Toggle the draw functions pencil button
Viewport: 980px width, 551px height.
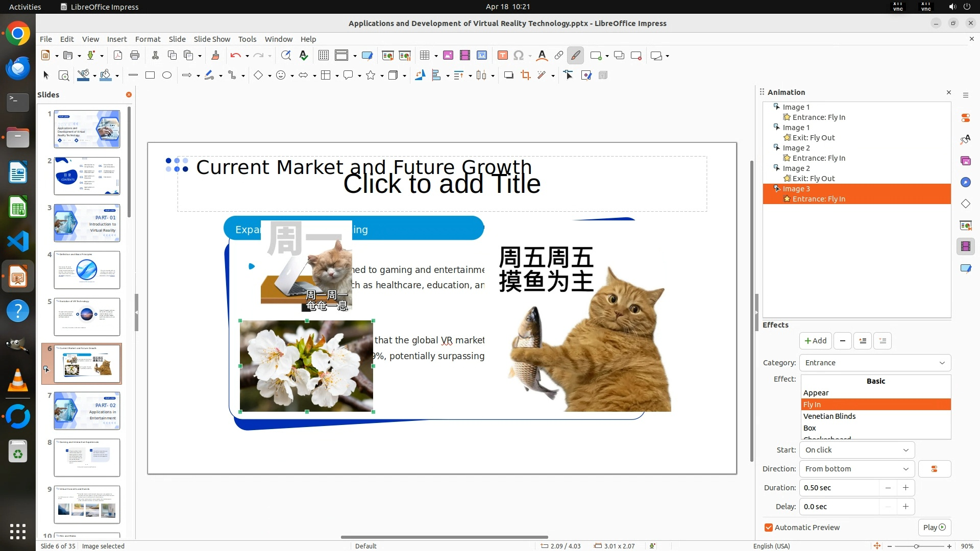coord(575,56)
